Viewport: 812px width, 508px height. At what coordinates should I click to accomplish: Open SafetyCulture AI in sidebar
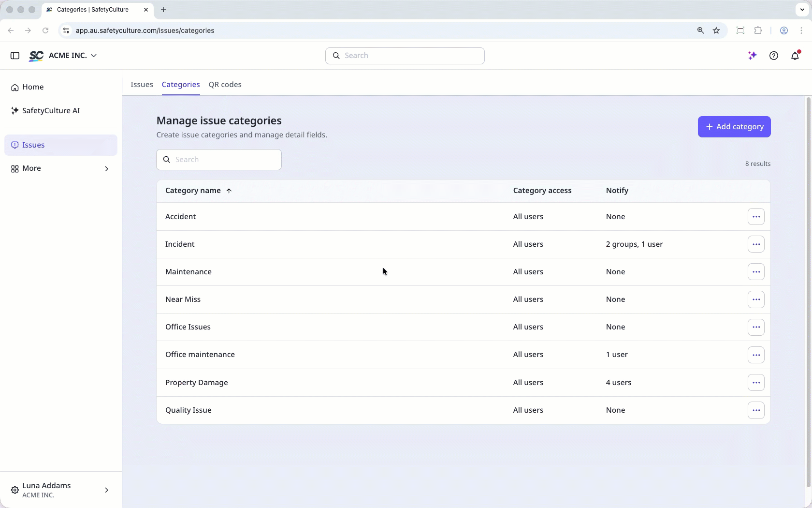(61, 111)
